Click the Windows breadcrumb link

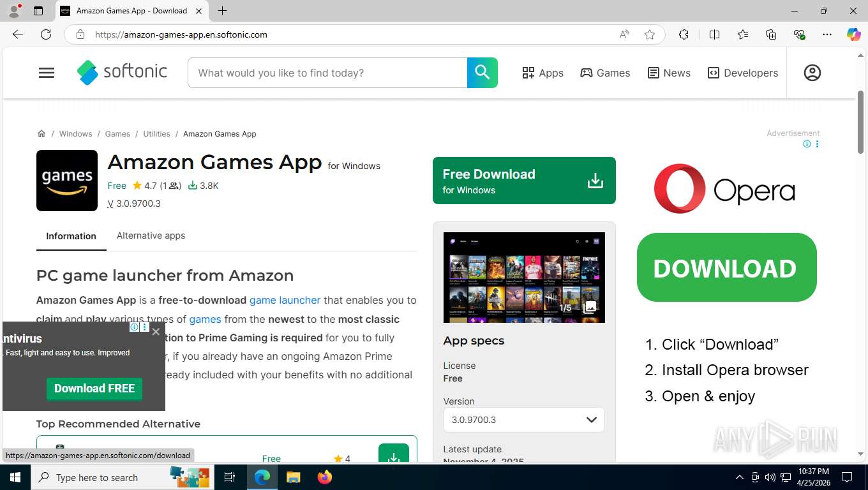(x=75, y=133)
